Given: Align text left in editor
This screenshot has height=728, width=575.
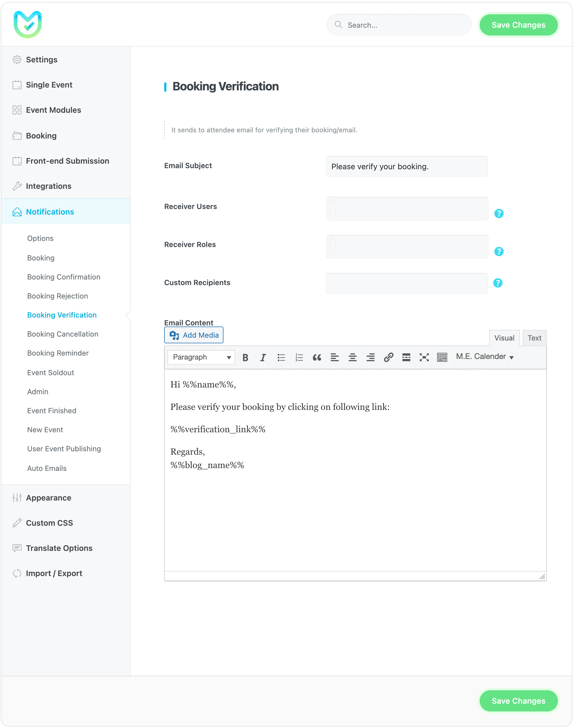Looking at the screenshot, I should coord(335,357).
